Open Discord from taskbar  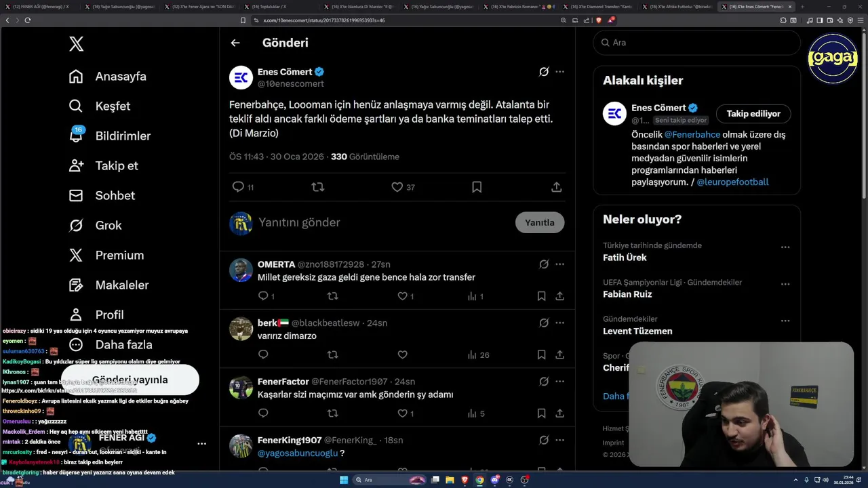click(x=495, y=480)
